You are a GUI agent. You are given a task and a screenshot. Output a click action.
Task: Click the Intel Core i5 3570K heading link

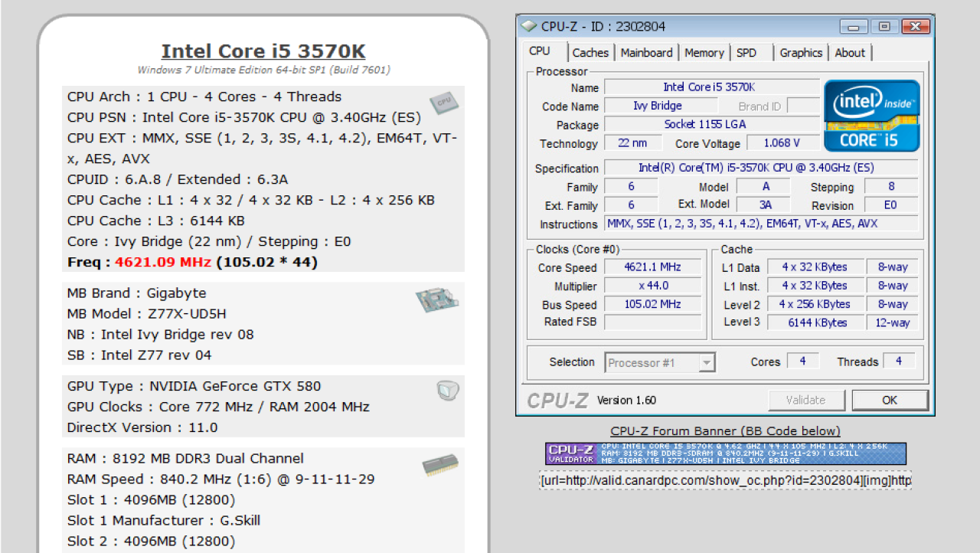click(263, 51)
